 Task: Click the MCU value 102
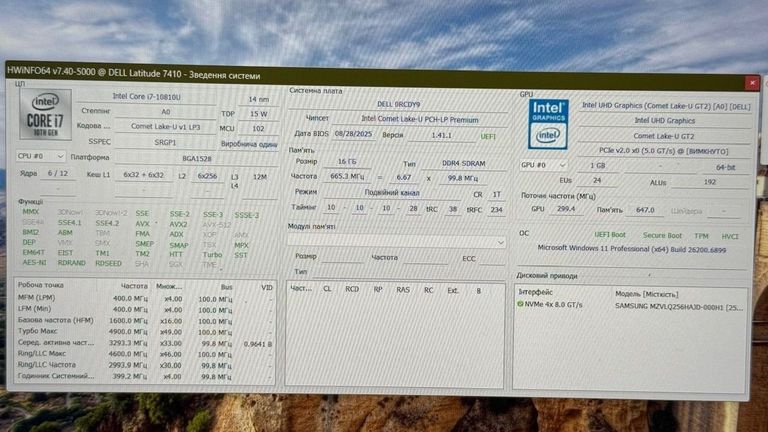click(258, 128)
